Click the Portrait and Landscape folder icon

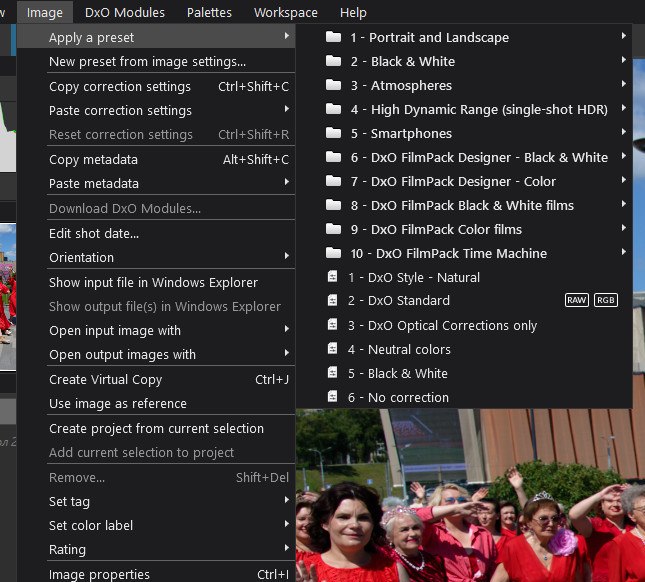(x=333, y=37)
